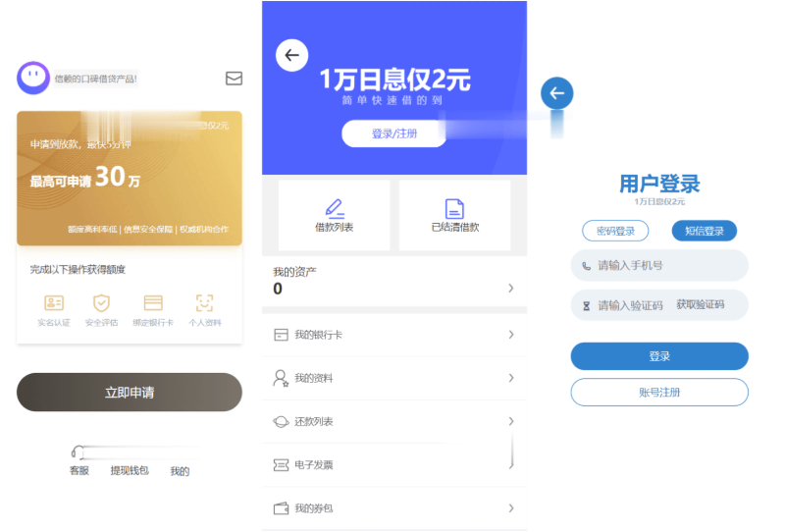785x532 pixels.
Task: Expand the 我的资料 row
Action: pyautogui.click(x=394, y=378)
